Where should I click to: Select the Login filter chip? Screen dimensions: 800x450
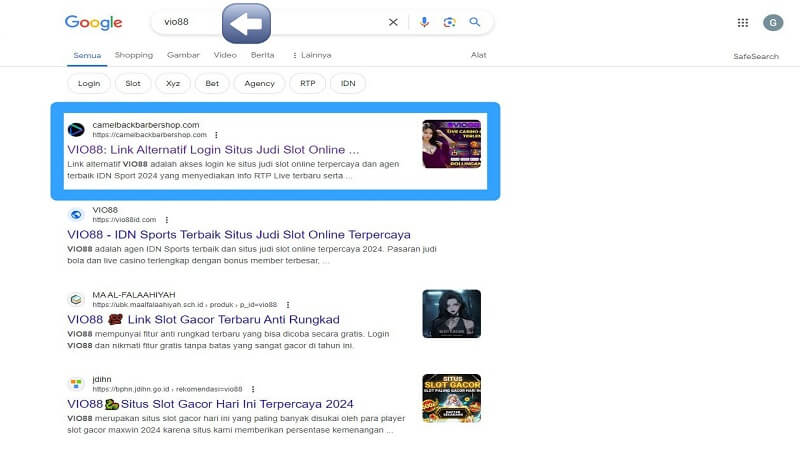click(89, 84)
